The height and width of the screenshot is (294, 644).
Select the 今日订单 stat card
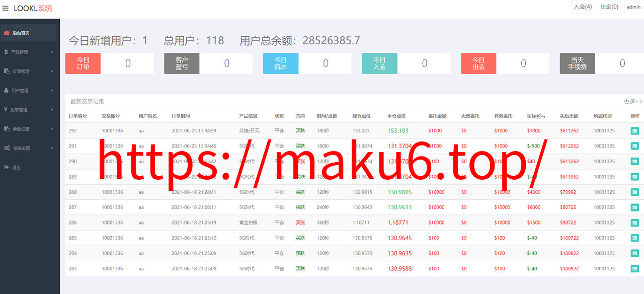[x=110, y=63]
